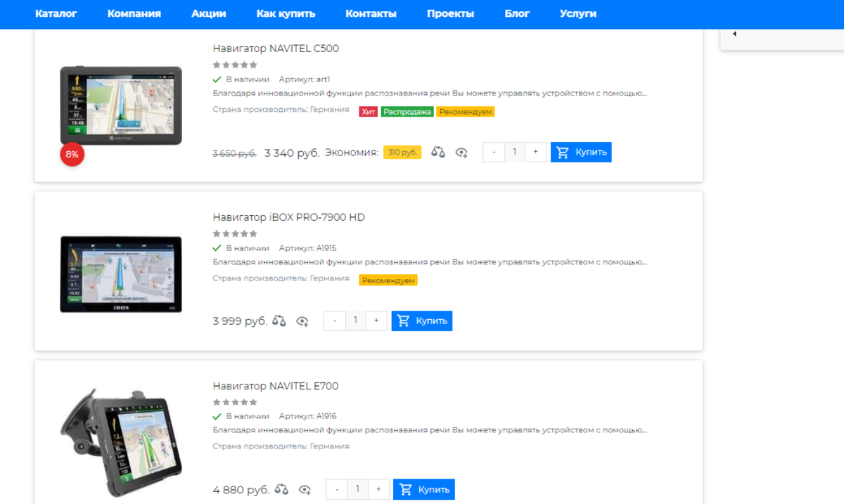Screen dimensions: 844x504
Task: Click the compare scales icon for NAVITEL C500
Action: [x=438, y=152]
